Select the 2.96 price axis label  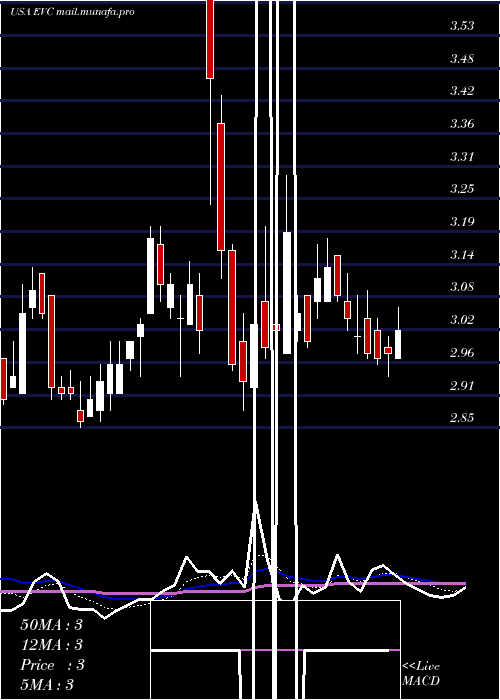(462, 353)
